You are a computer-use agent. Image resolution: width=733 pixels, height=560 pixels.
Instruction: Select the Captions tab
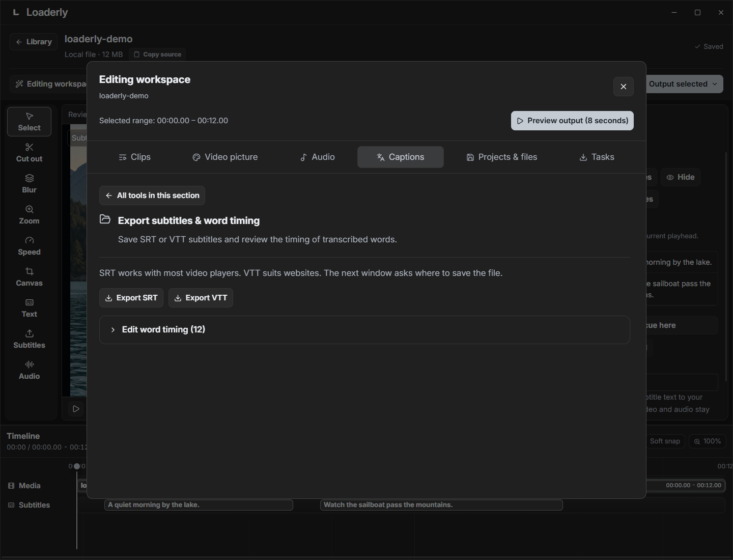401,157
